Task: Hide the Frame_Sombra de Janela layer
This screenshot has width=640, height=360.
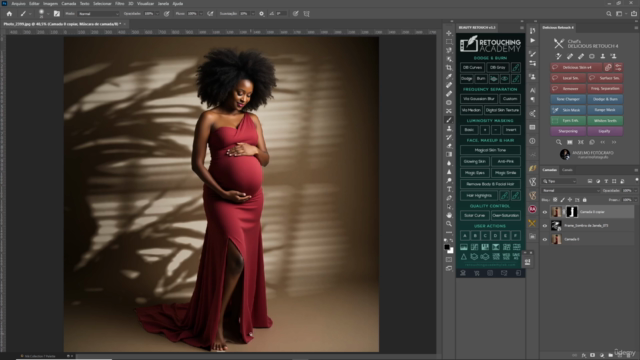Action: pos(545,226)
